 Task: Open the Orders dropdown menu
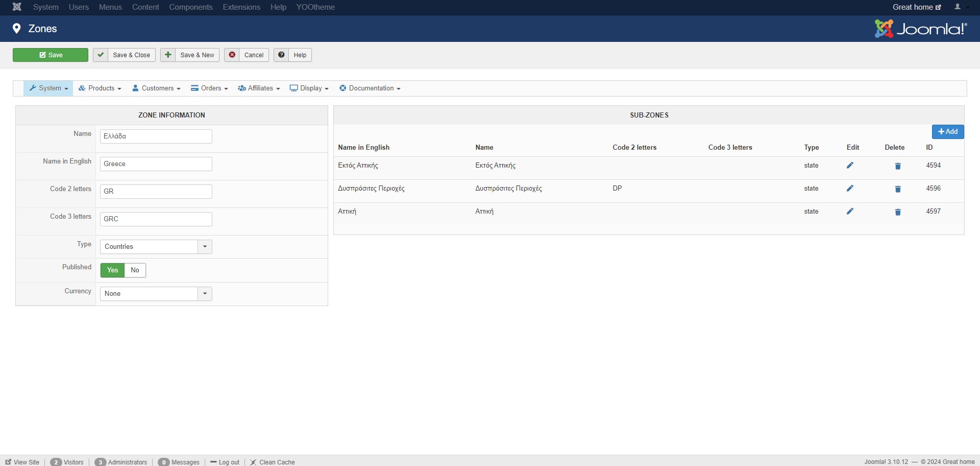point(209,88)
